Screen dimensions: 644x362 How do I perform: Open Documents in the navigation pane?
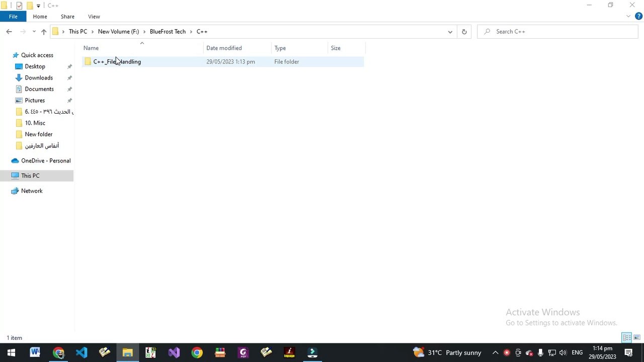click(39, 89)
